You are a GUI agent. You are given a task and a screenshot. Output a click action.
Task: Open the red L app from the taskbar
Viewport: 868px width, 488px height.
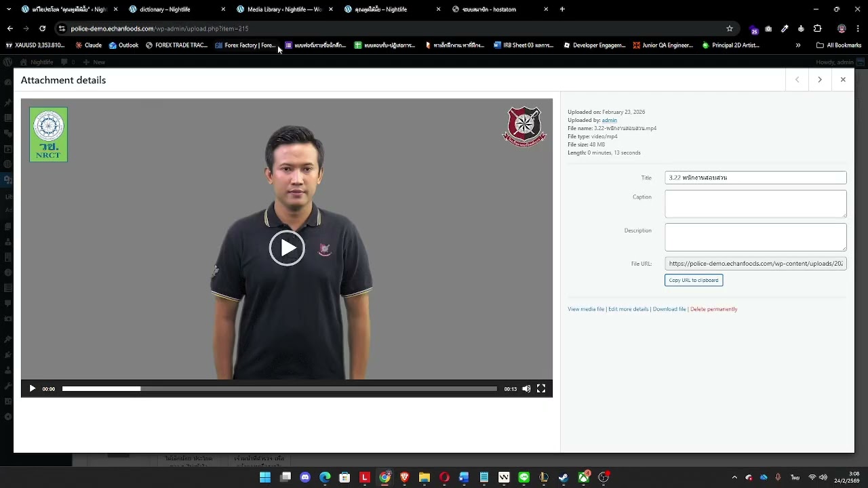(365, 478)
